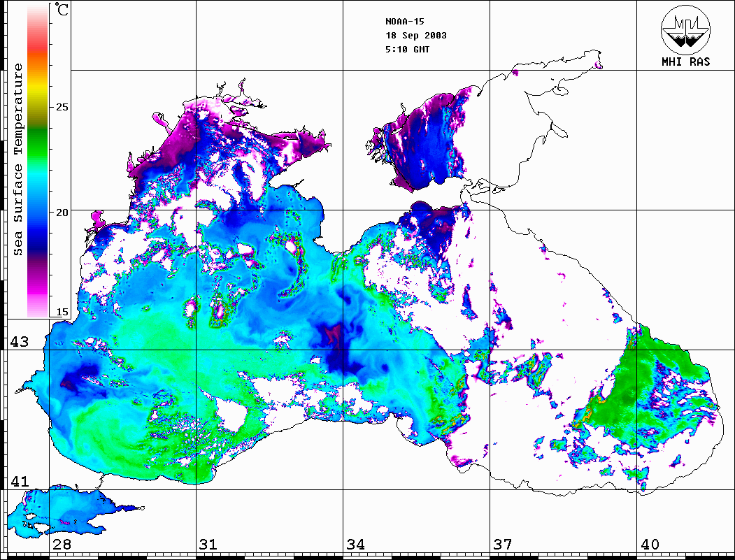Click the longitude label '28'
This screenshot has width=735, height=560.
click(x=62, y=544)
